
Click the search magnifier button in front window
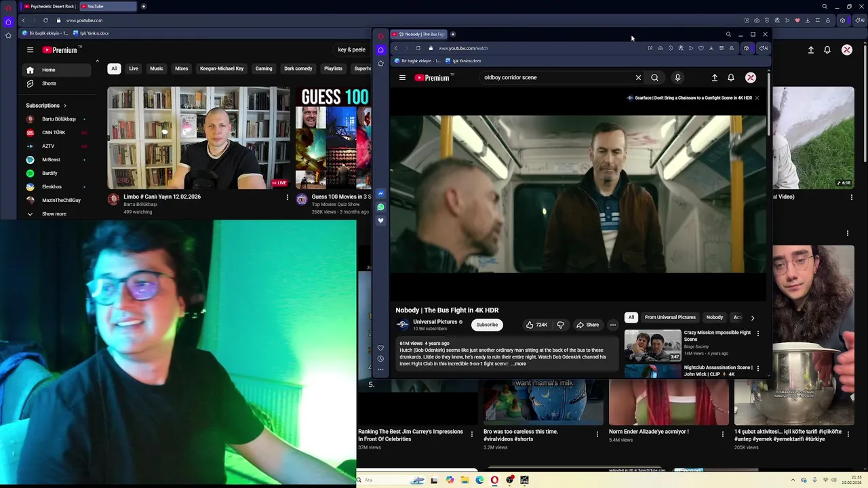(x=654, y=78)
